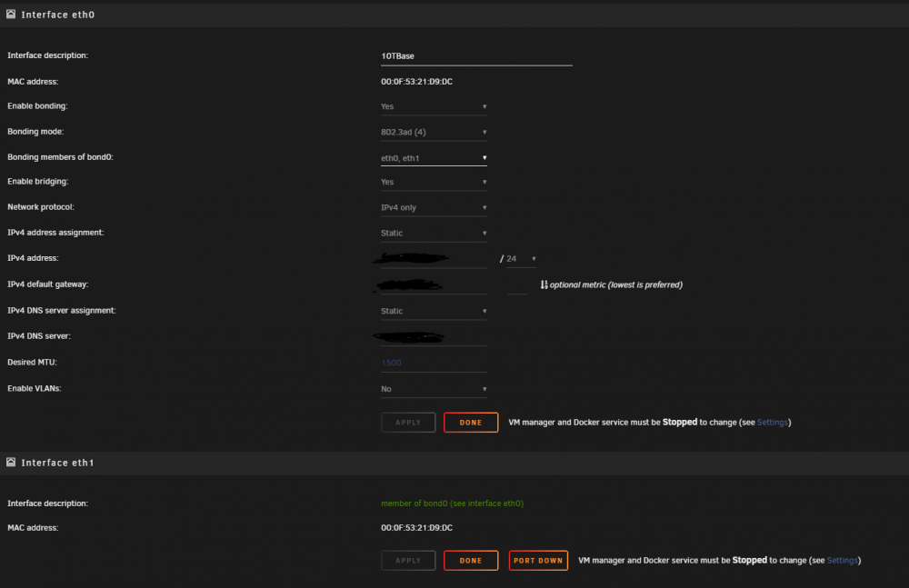This screenshot has height=588, width=909.
Task: Click the Interface description field 10TBase
Action: [476, 56]
